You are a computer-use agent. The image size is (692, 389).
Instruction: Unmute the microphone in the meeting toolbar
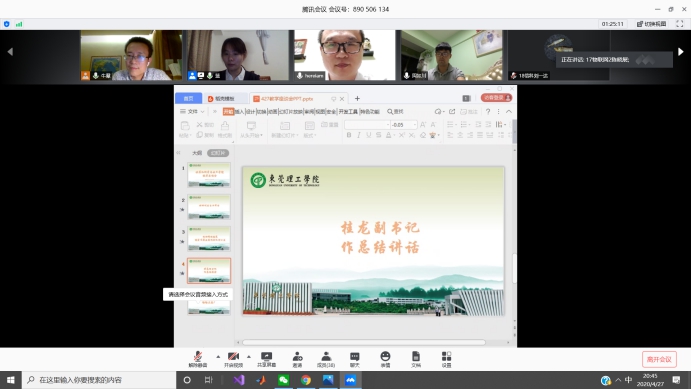(198, 359)
